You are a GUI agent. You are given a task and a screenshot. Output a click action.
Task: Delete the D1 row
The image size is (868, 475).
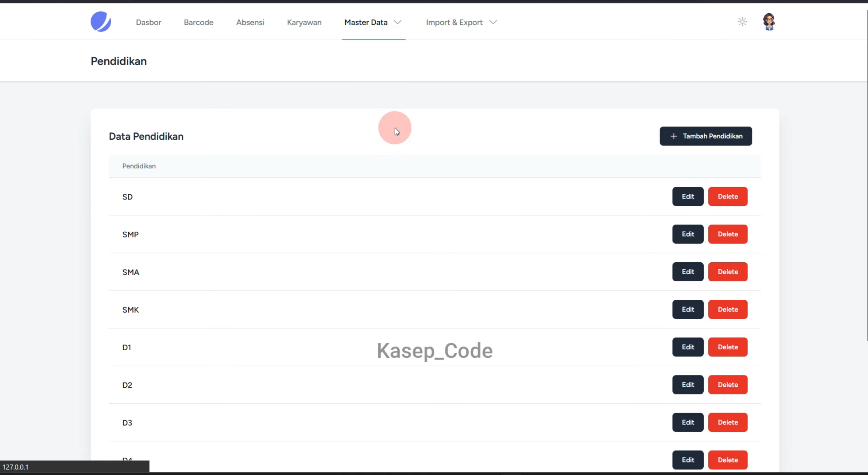pyautogui.click(x=728, y=347)
